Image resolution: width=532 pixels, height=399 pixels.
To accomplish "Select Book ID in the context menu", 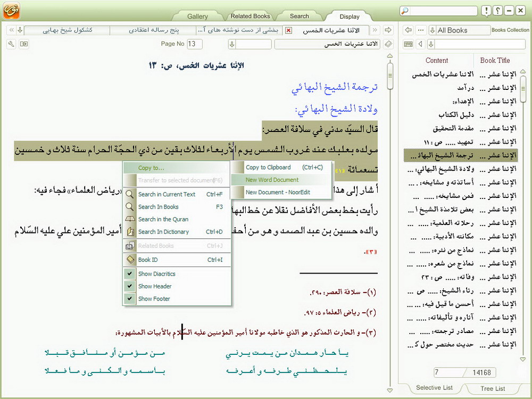I will [x=177, y=260].
